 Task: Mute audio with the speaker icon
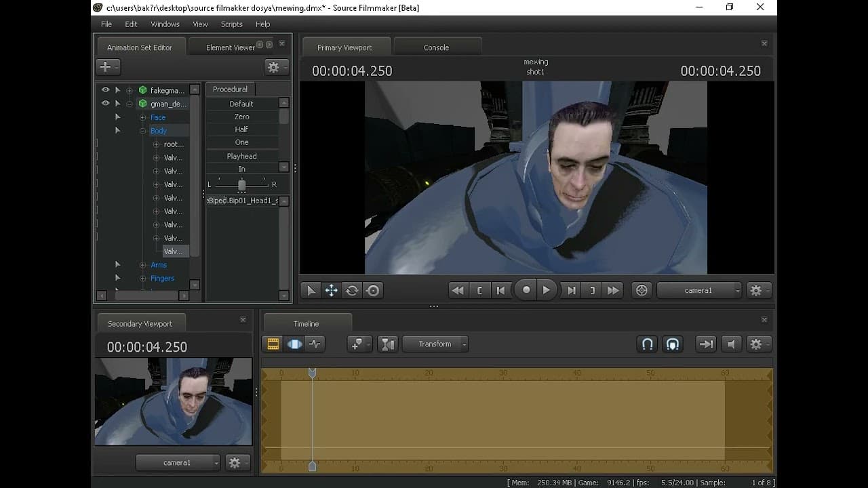(x=731, y=344)
